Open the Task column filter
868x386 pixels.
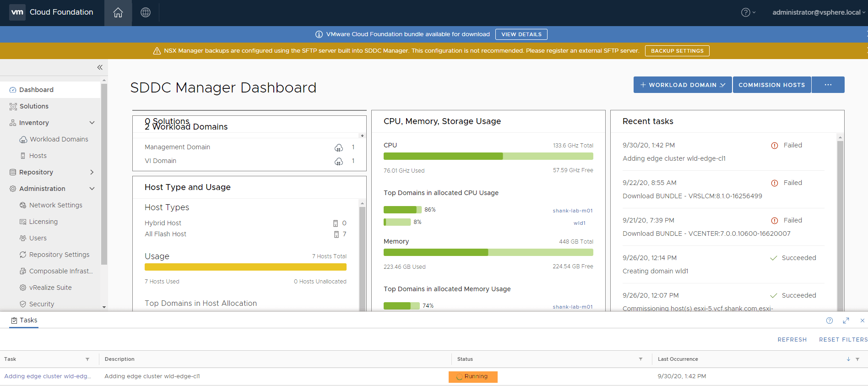pyautogui.click(x=87, y=359)
